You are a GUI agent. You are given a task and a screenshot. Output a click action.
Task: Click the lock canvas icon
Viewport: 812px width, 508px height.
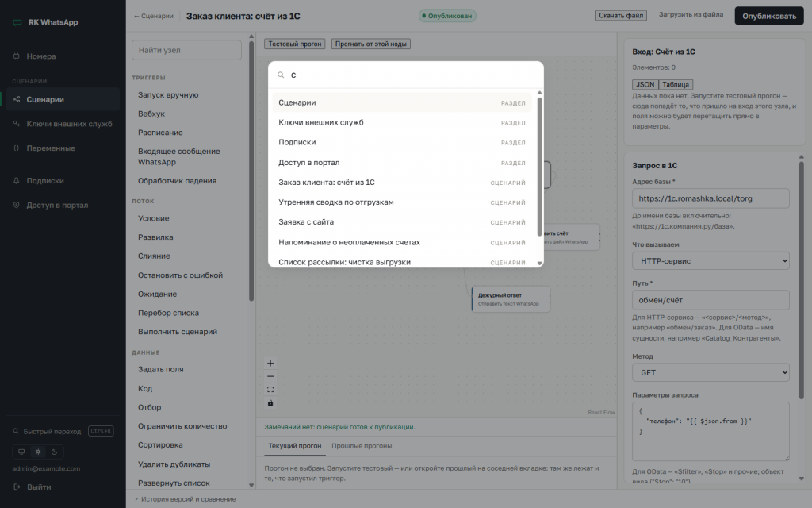(270, 402)
